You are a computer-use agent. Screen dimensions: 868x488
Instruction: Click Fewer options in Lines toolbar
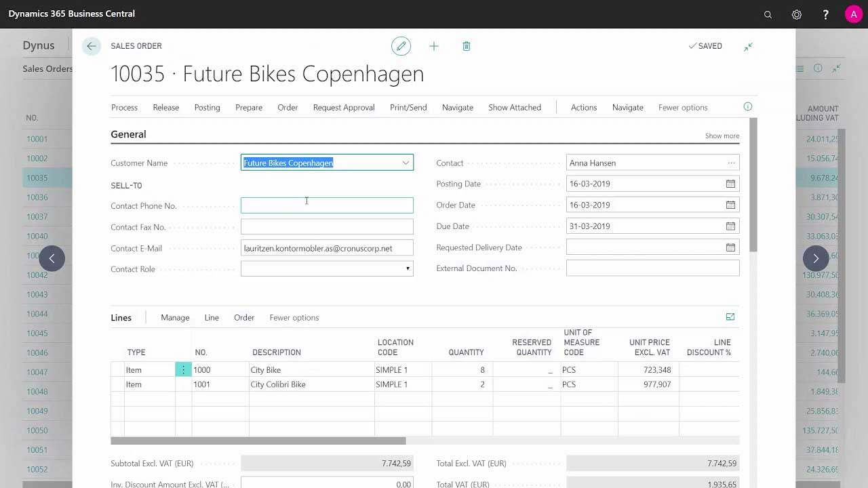[294, 317]
